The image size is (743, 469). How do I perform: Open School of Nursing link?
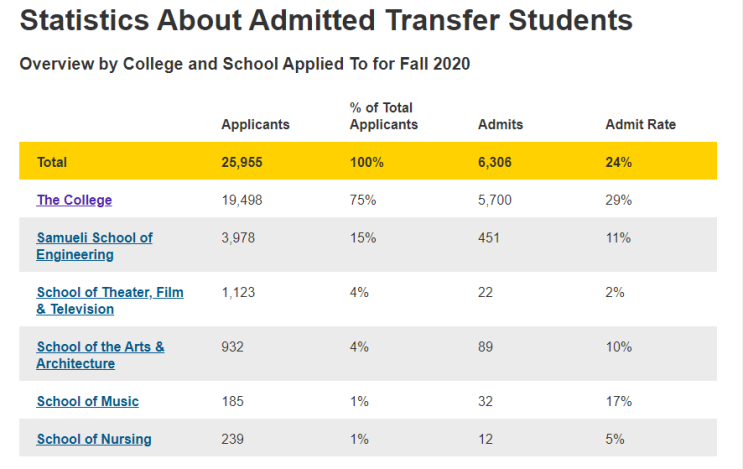coord(94,439)
